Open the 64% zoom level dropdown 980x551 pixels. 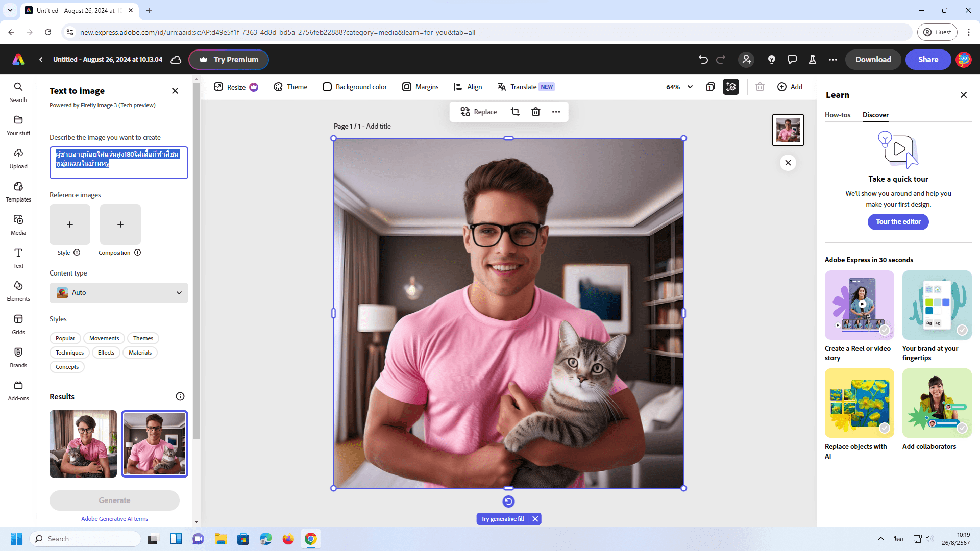(679, 87)
